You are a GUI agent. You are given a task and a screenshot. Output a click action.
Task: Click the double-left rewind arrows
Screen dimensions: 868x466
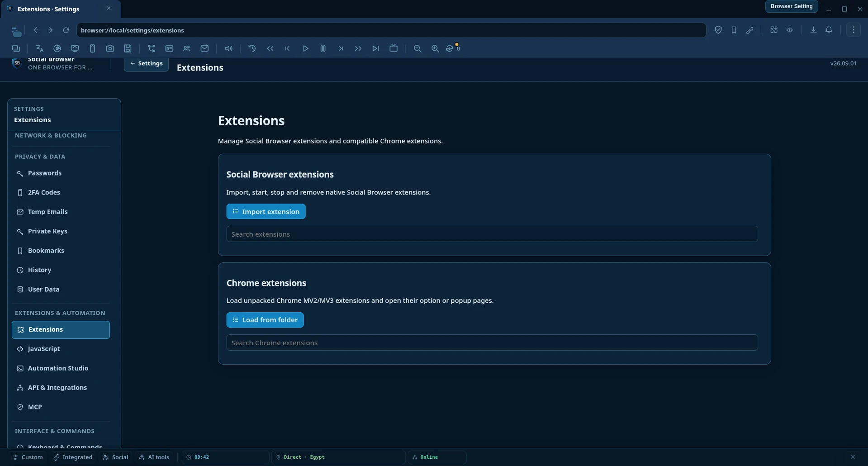coord(270,48)
